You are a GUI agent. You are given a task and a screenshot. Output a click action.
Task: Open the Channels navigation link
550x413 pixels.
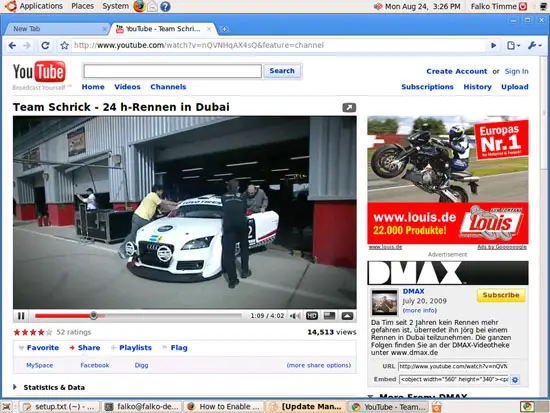[x=168, y=87]
